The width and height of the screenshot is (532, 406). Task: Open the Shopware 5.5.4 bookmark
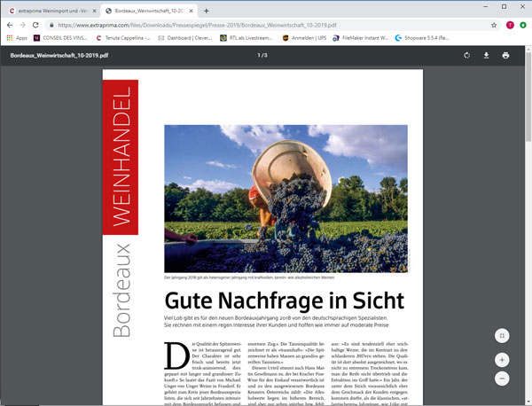pos(422,38)
